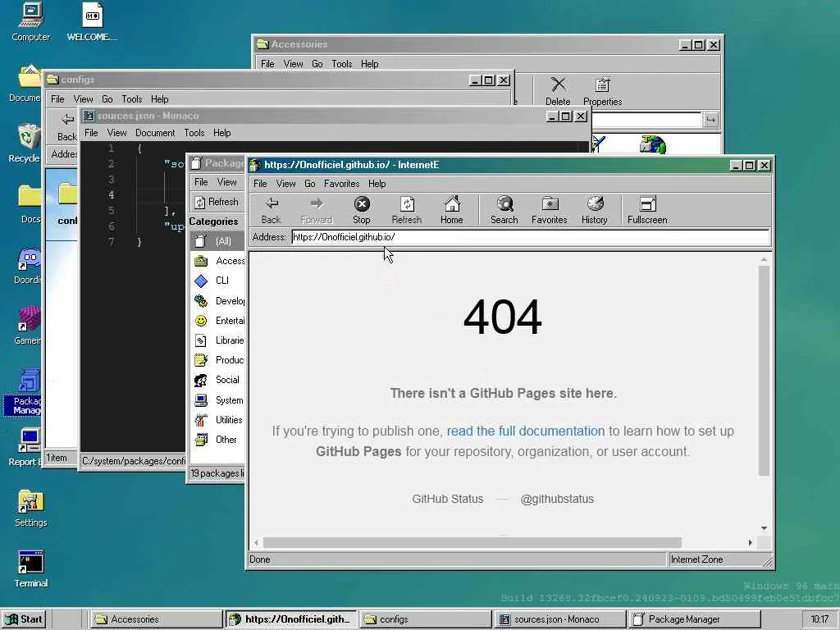Click the scroll down arrow in InternetE
Image resolution: width=840 pixels, height=630 pixels.
[x=764, y=528]
